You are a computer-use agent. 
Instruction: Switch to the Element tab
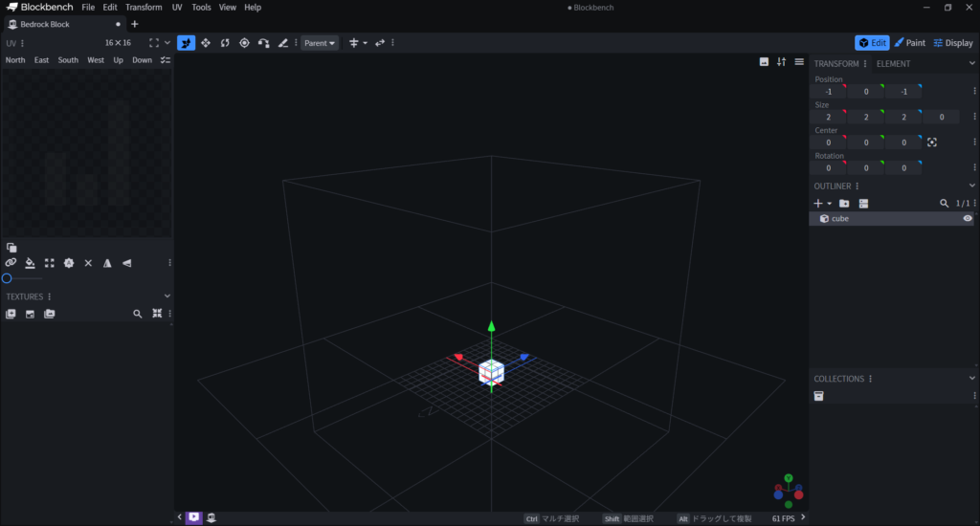(893, 64)
